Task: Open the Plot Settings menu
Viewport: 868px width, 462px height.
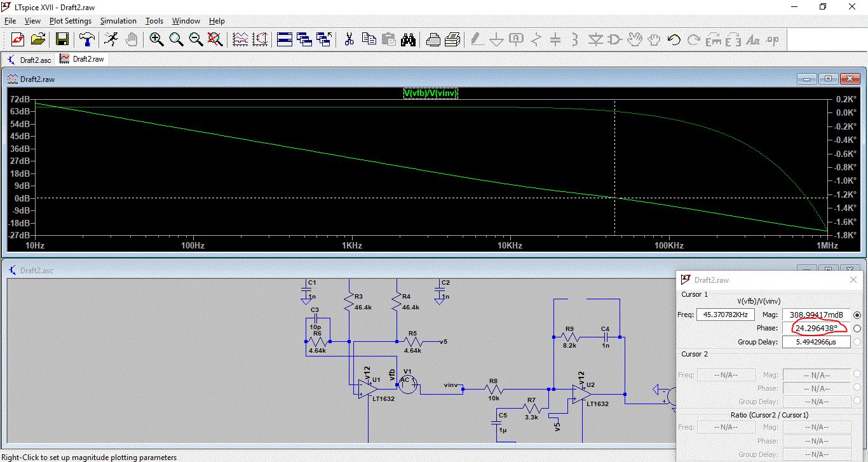Action: pyautogui.click(x=71, y=21)
